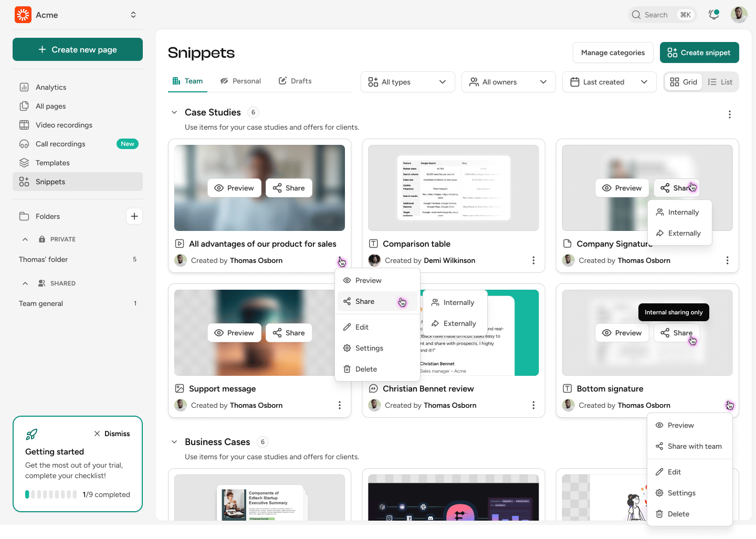756x539 pixels.
Task: Click the user profile avatar
Action: [739, 15]
